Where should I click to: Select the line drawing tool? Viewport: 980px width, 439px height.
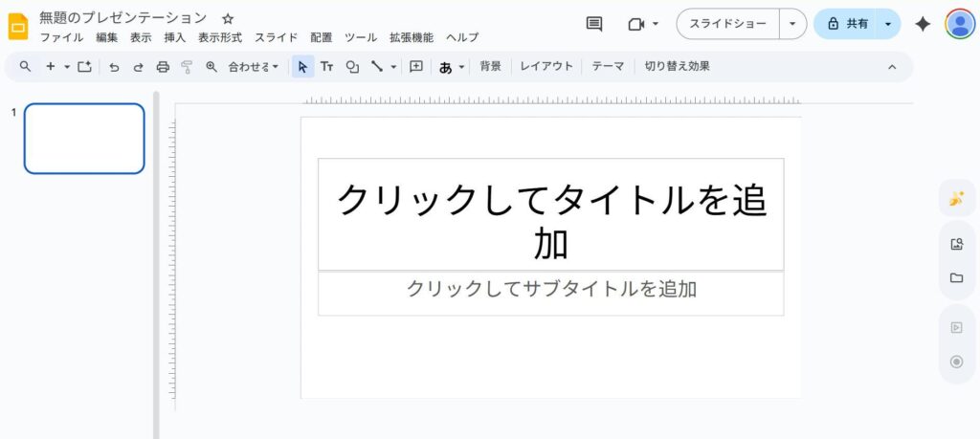pos(377,66)
